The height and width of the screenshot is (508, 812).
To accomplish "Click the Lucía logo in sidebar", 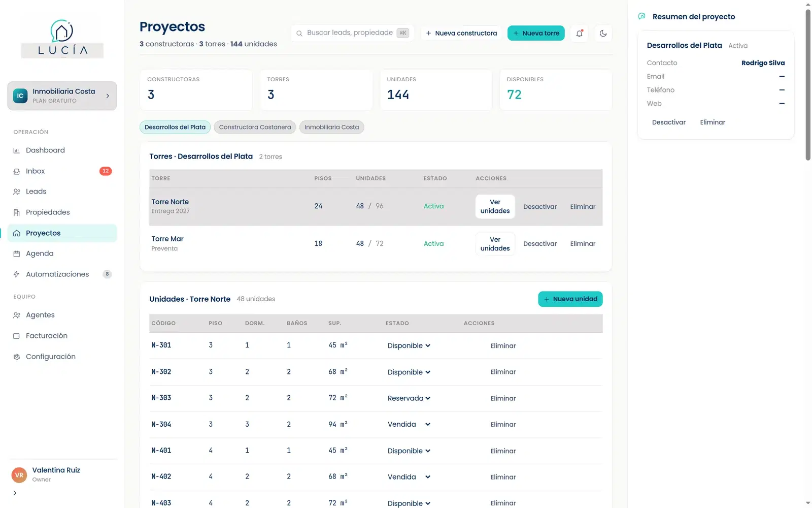I will [x=62, y=39].
